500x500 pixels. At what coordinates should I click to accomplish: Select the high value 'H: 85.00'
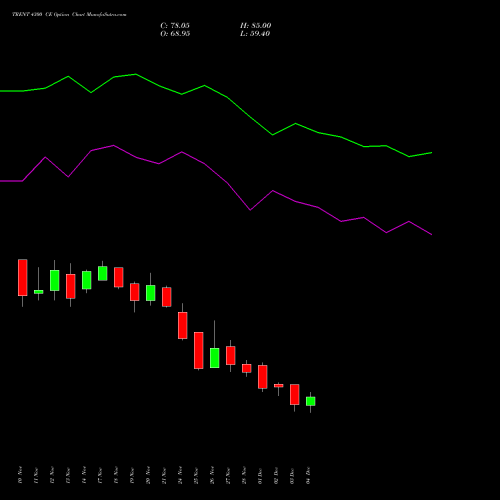point(256,26)
